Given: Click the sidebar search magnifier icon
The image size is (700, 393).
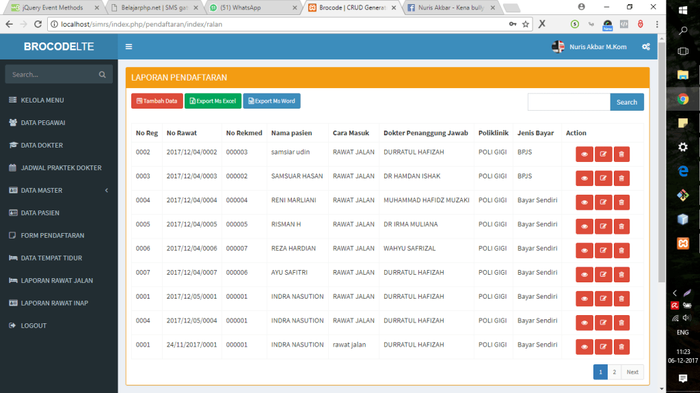Looking at the screenshot, I should pyautogui.click(x=102, y=75).
